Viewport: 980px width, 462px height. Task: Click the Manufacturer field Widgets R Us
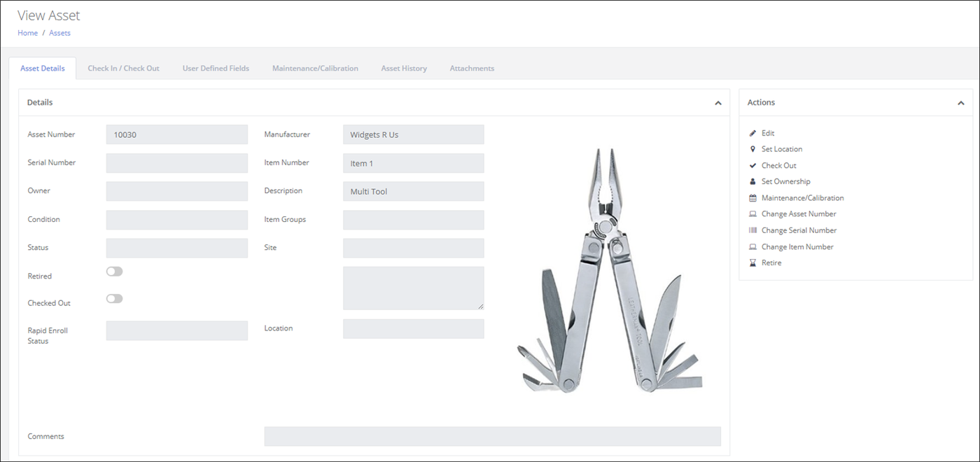pos(414,134)
